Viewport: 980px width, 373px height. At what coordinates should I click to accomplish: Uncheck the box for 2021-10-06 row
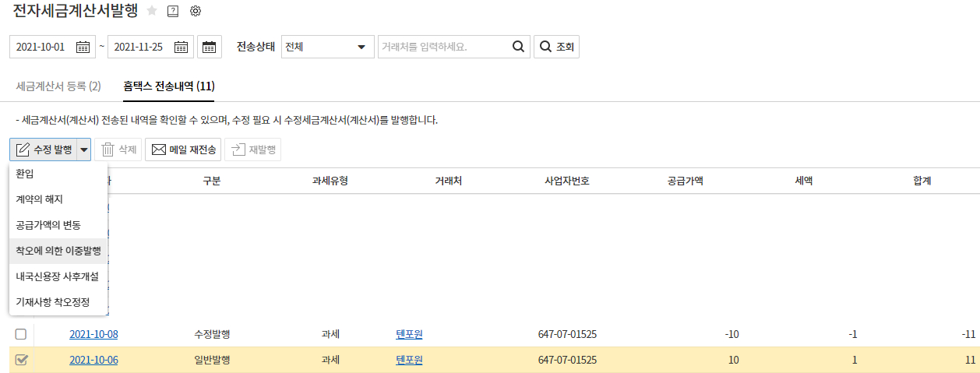21,360
